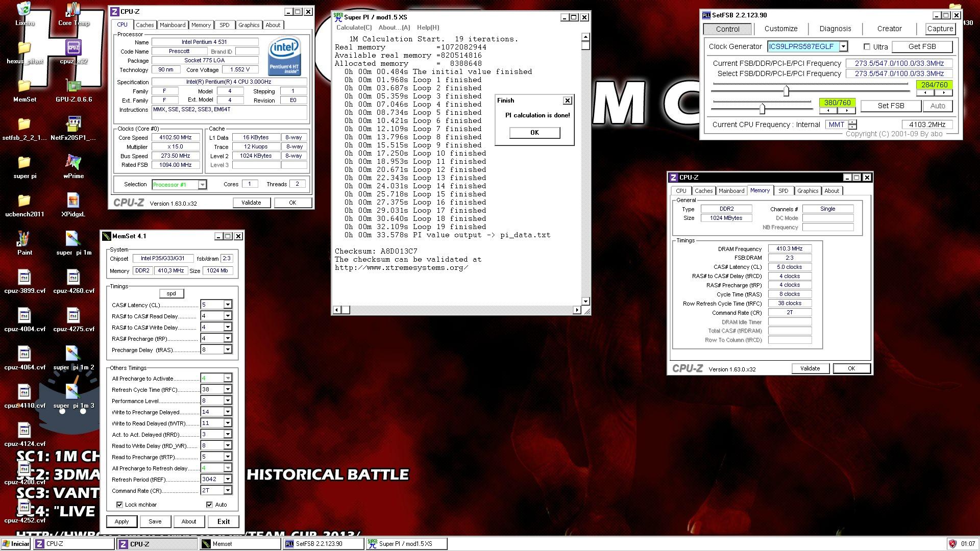Open the GPU-Z.0.6.6 desktop icon
The height and width of the screenshot is (551, 980).
73,90
